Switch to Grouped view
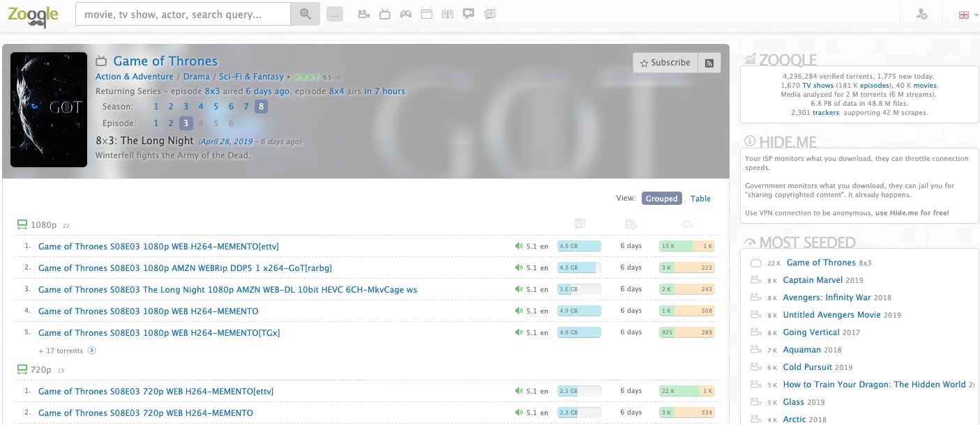980x425 pixels. pos(662,199)
